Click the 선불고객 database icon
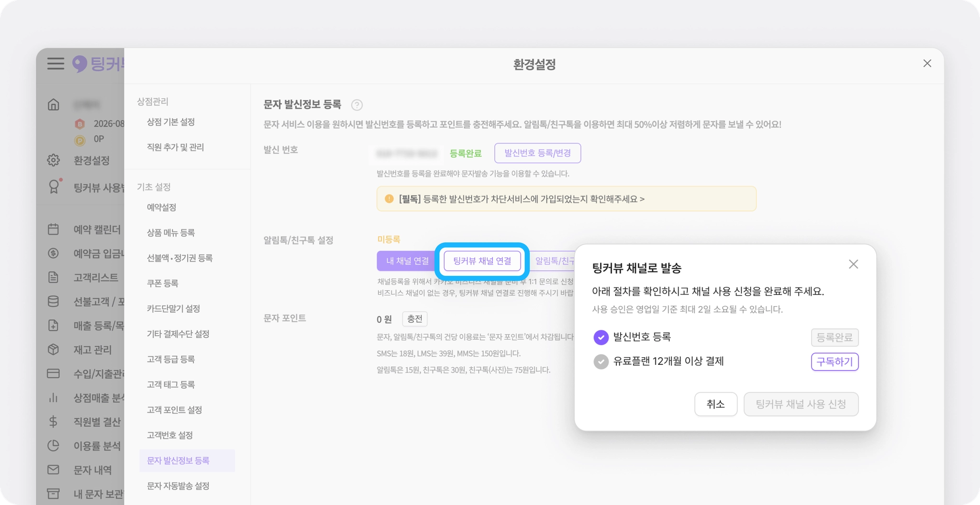This screenshot has width=980, height=505. click(x=54, y=301)
